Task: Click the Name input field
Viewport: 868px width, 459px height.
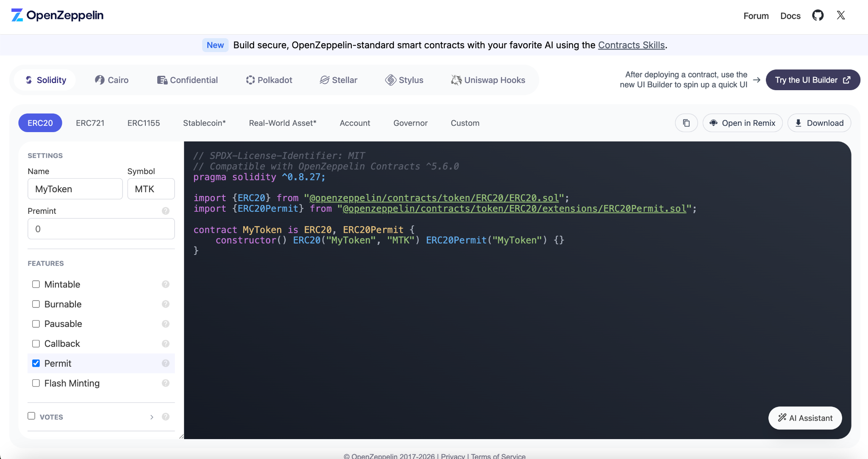Action: 75,189
